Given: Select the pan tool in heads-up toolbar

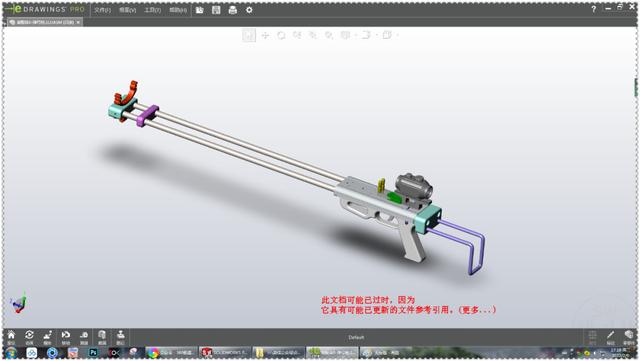Looking at the screenshot, I should coord(265,36).
